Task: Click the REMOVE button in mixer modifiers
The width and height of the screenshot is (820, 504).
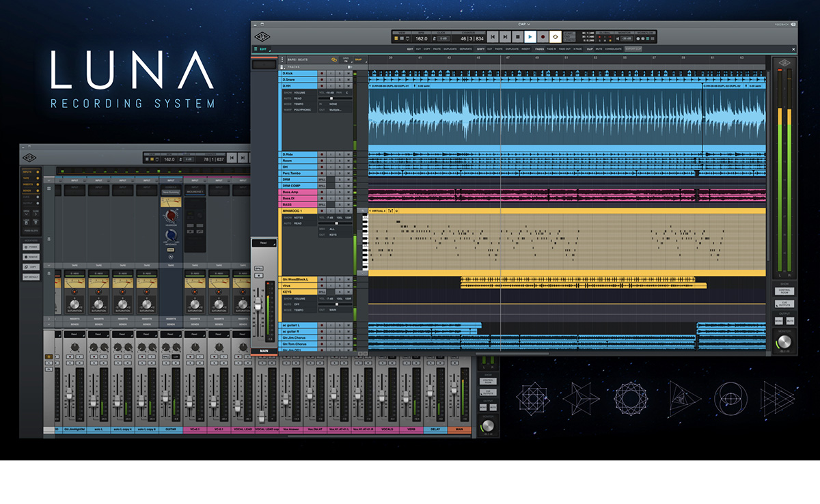Action: click(x=31, y=257)
